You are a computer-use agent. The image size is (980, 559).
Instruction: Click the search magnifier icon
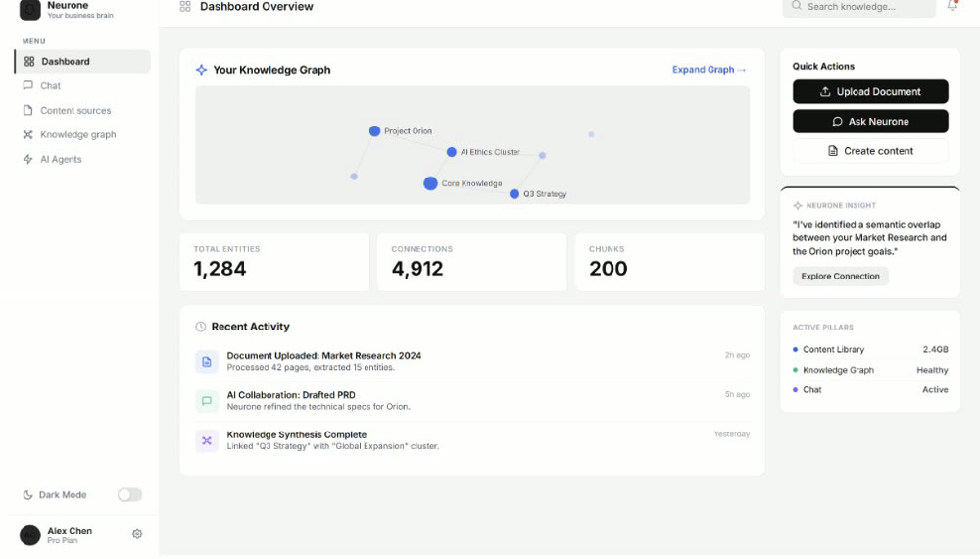[x=796, y=6]
